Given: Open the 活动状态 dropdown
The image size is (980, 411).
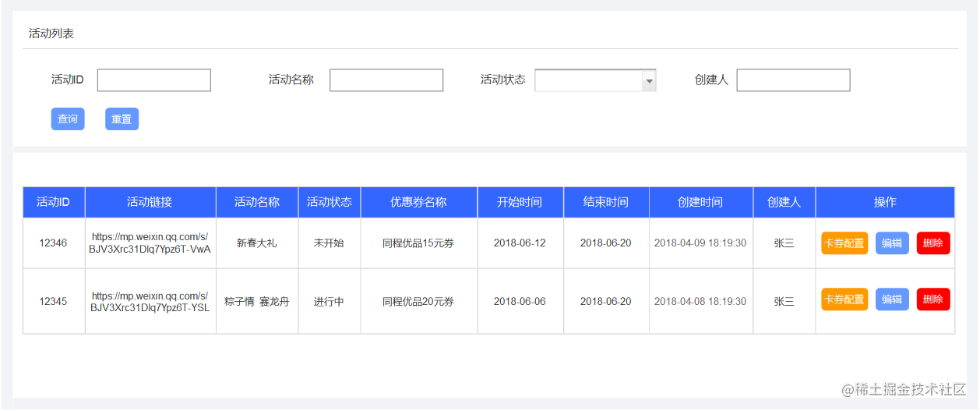Looking at the screenshot, I should coord(595,80).
